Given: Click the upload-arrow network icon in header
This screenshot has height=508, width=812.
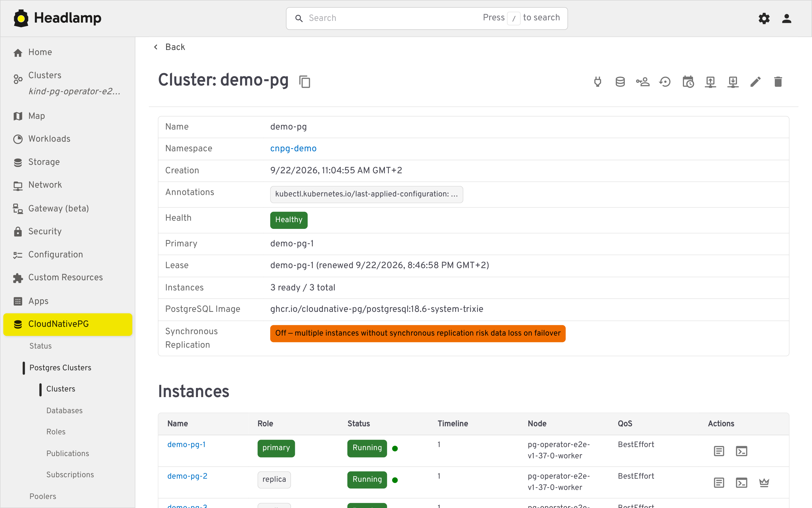Looking at the screenshot, I should (710, 82).
